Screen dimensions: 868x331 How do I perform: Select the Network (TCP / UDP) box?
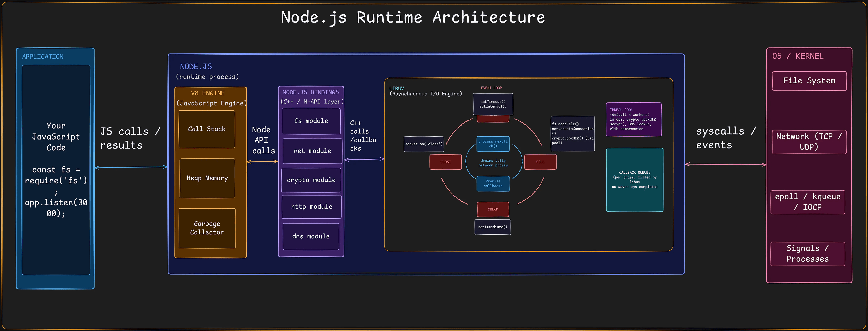[809, 142]
